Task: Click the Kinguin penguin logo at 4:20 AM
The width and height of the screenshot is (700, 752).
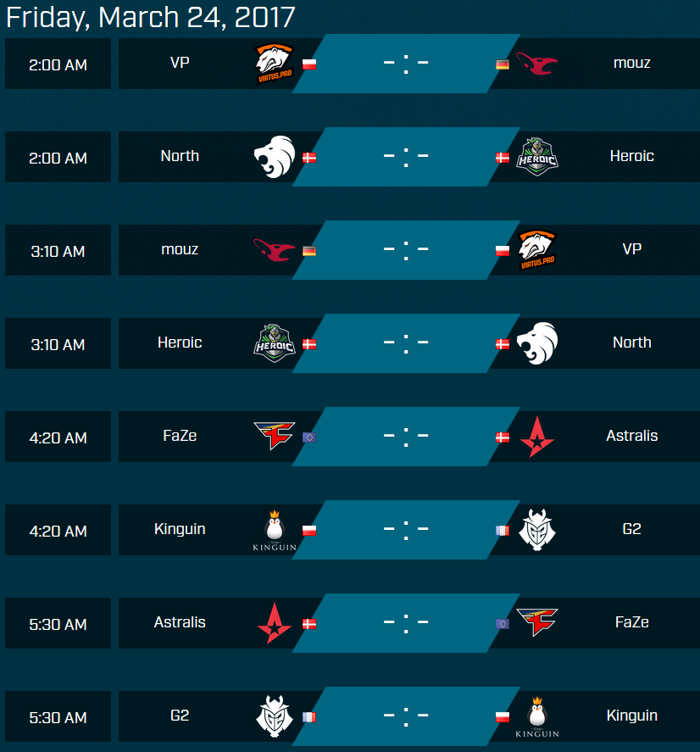Action: [275, 531]
